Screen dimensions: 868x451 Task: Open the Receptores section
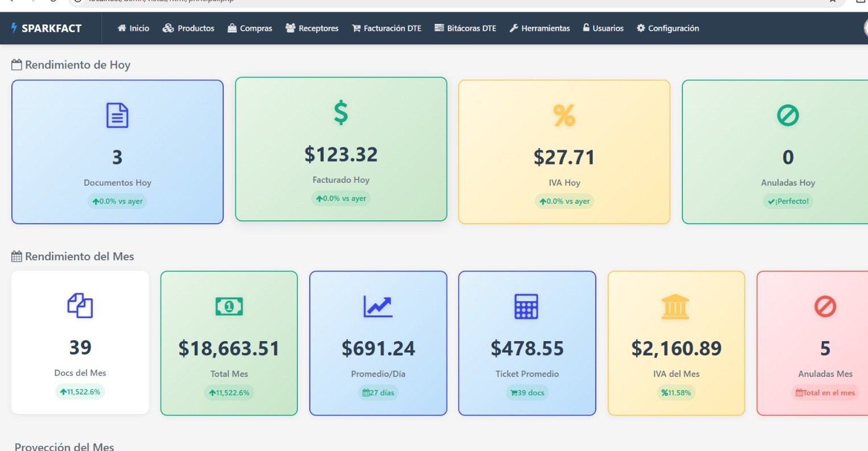point(312,28)
